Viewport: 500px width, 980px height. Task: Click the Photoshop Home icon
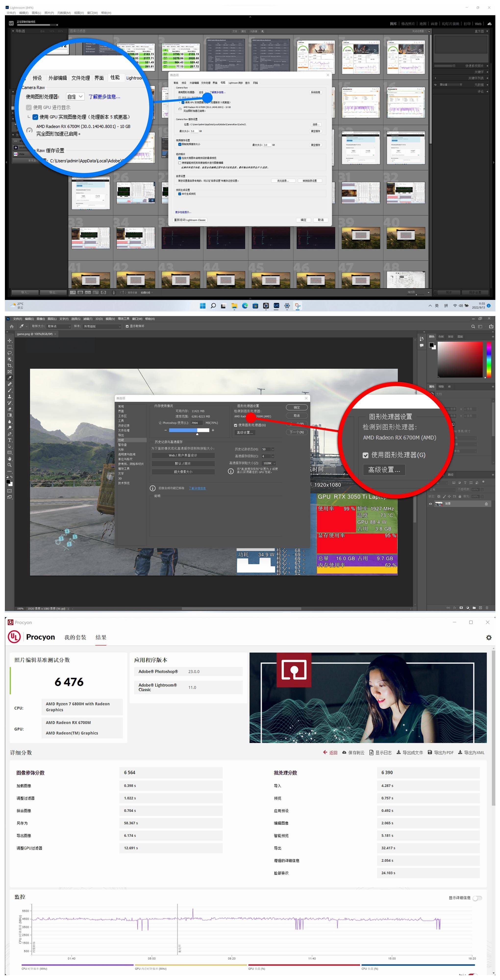(x=12, y=326)
